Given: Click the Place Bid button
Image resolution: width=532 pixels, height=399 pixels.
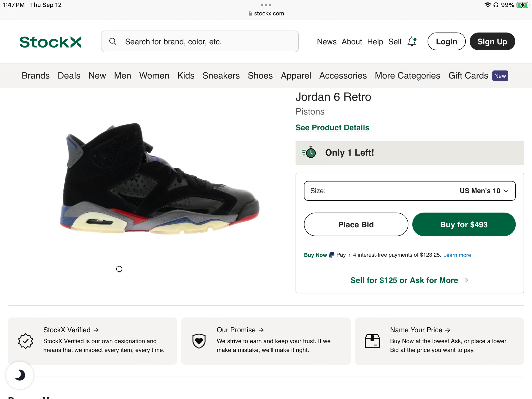Looking at the screenshot, I should tap(356, 224).
